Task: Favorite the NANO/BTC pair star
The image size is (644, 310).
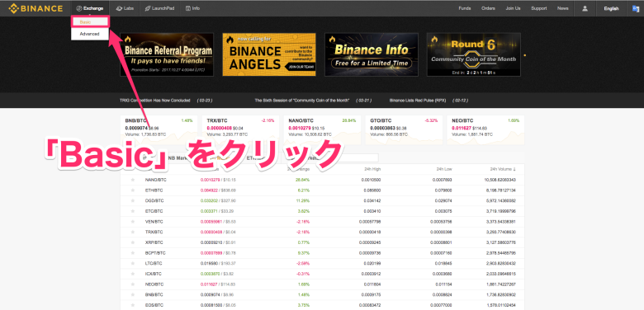Action: (133, 180)
